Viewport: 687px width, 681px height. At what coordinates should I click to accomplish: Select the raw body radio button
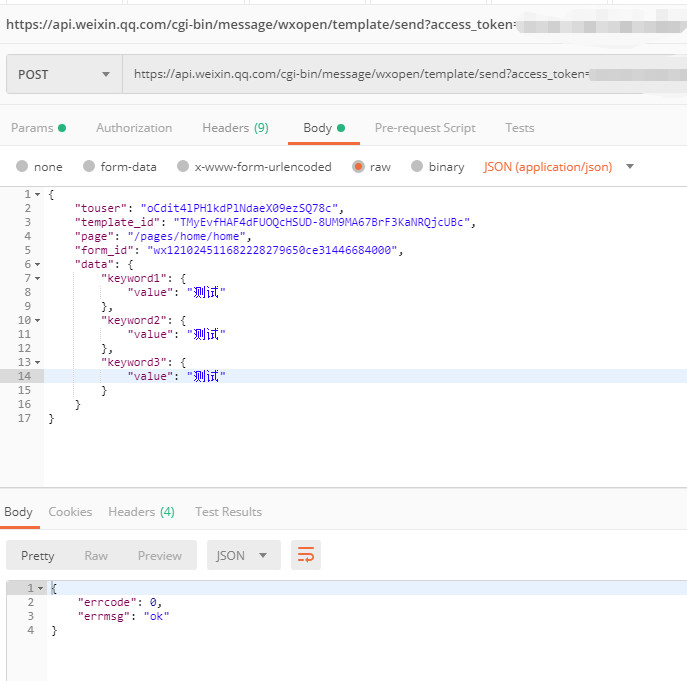point(358,167)
